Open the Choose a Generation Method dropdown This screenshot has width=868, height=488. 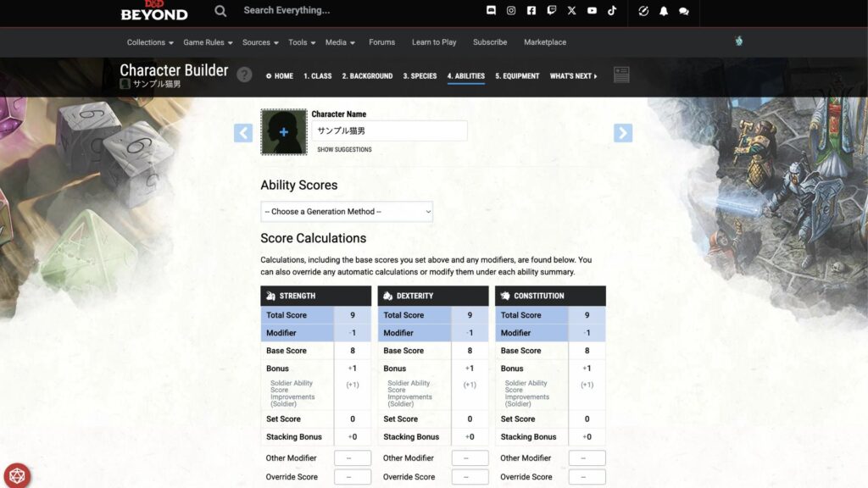pos(347,212)
